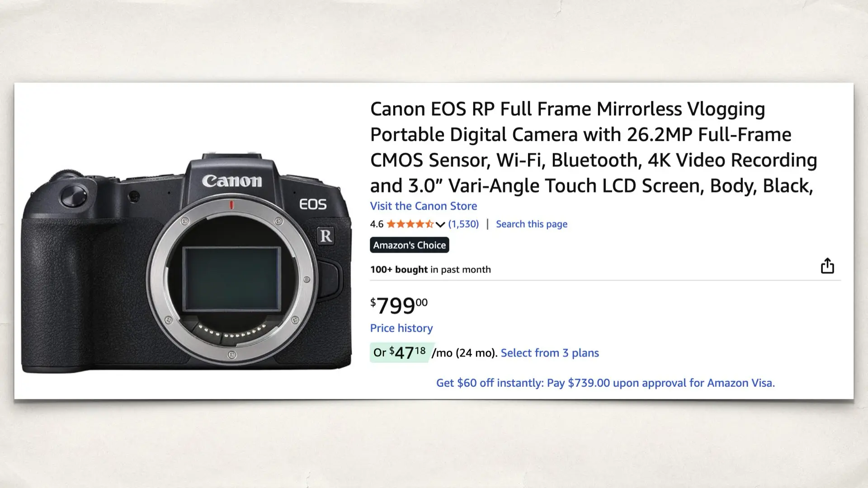The width and height of the screenshot is (868, 488).
Task: Click the $60 off Amazon Visa offer
Action: [605, 383]
